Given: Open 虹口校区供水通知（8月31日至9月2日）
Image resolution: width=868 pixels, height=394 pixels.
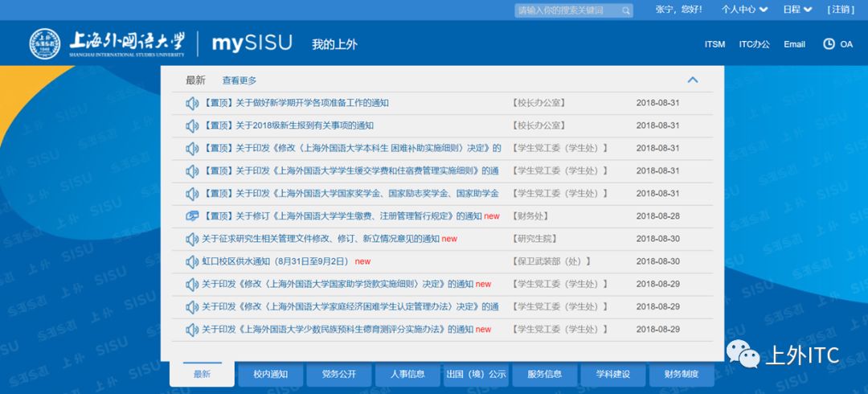Looking at the screenshot, I should click(276, 261).
